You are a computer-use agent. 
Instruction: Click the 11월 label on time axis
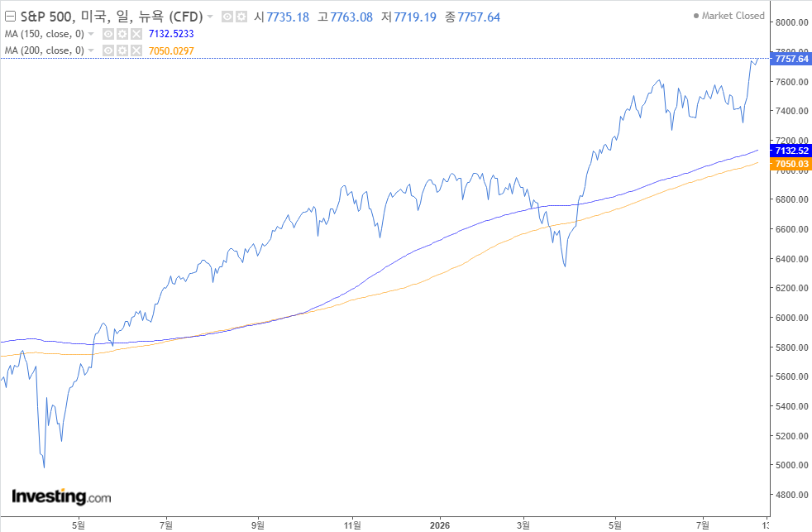point(352,525)
